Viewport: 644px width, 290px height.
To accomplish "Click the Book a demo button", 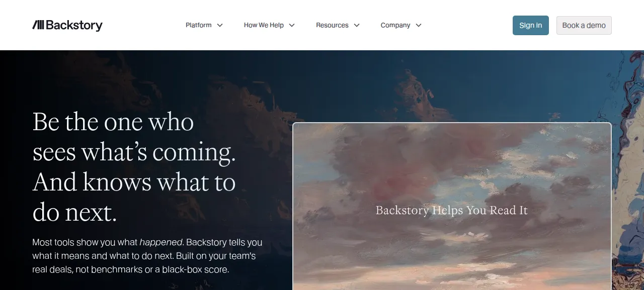I will (584, 25).
